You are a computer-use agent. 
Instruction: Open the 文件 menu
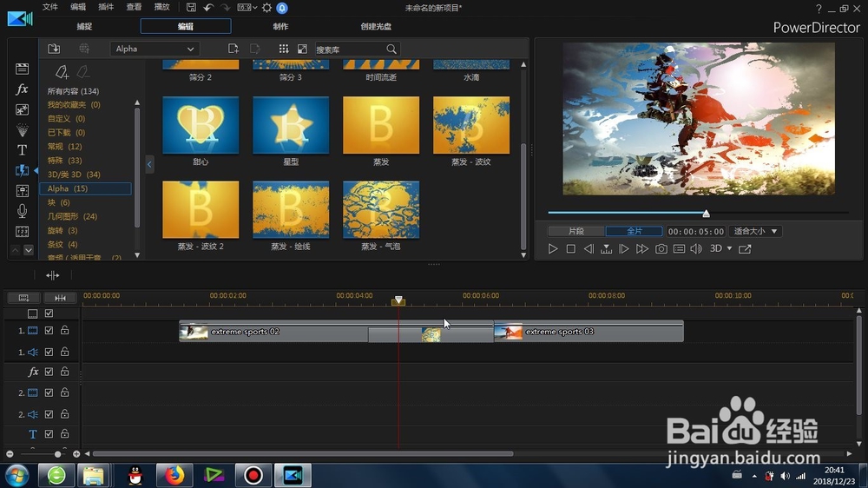click(49, 7)
